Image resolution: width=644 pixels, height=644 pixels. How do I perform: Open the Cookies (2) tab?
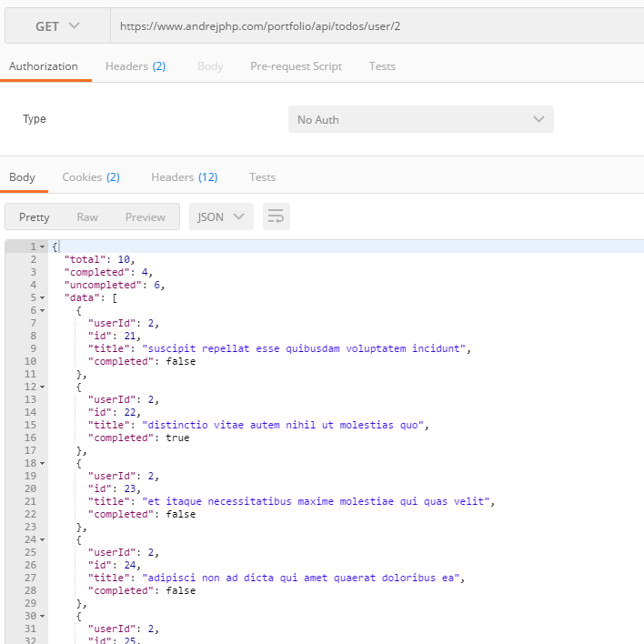point(91,177)
